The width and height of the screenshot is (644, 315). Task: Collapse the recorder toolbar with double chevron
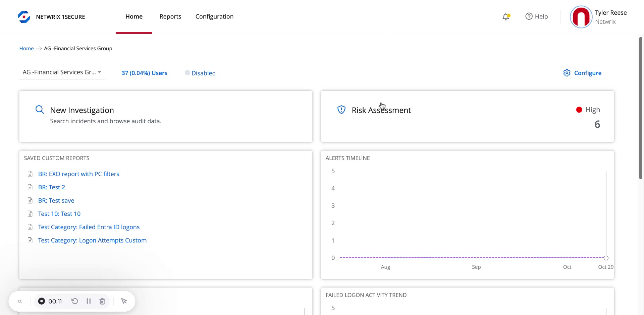20,301
